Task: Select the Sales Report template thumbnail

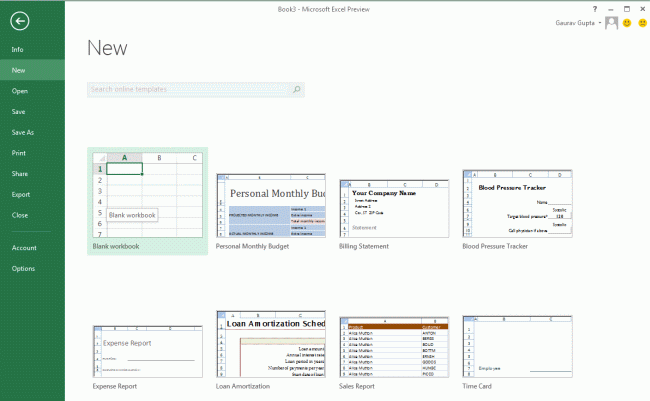Action: [x=394, y=347]
